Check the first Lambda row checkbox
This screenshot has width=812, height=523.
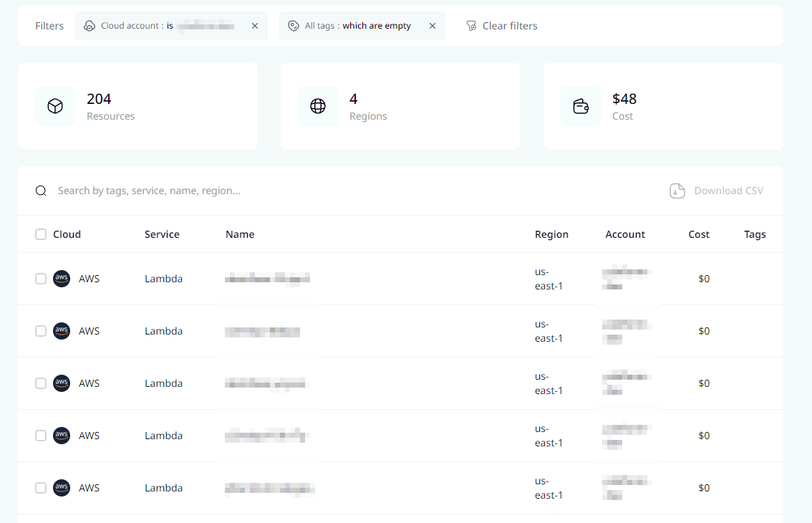pyautogui.click(x=40, y=279)
